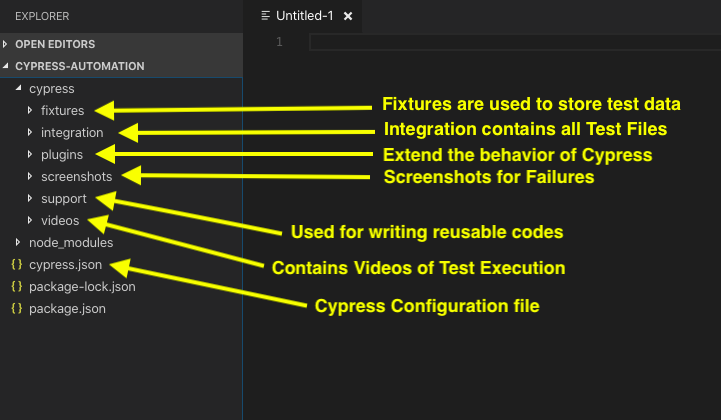
Task: Expand the OPEN EDITORS section arrow
Action: pyautogui.click(x=5, y=44)
